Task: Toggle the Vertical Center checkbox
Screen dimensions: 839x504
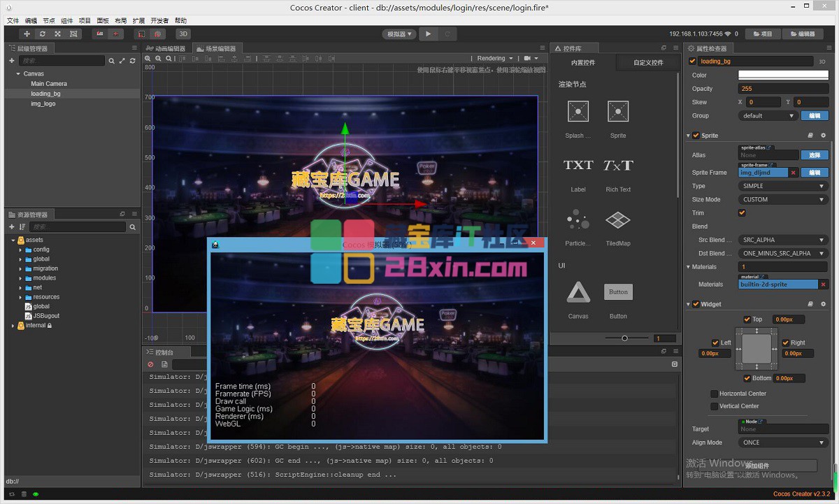Action: click(x=714, y=406)
